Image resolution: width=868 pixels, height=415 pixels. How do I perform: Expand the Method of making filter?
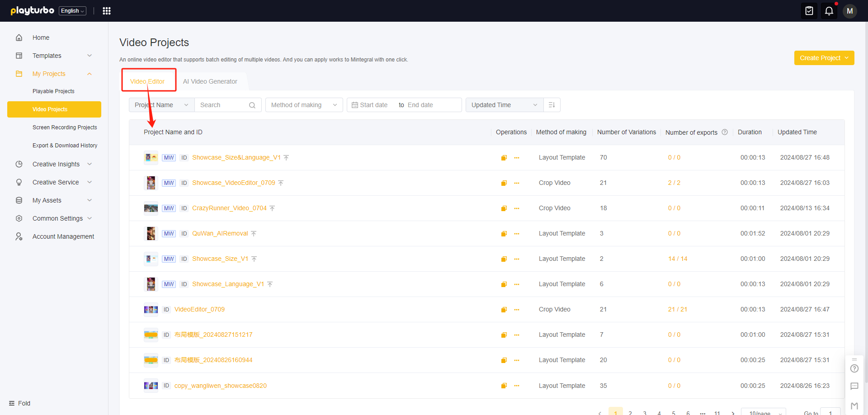[x=304, y=105]
